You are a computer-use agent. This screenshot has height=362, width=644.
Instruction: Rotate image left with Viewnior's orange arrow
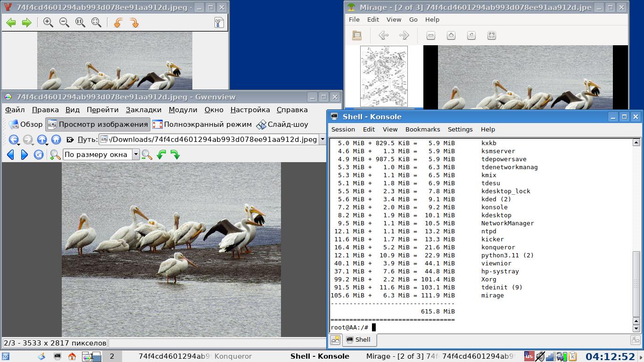point(118,23)
